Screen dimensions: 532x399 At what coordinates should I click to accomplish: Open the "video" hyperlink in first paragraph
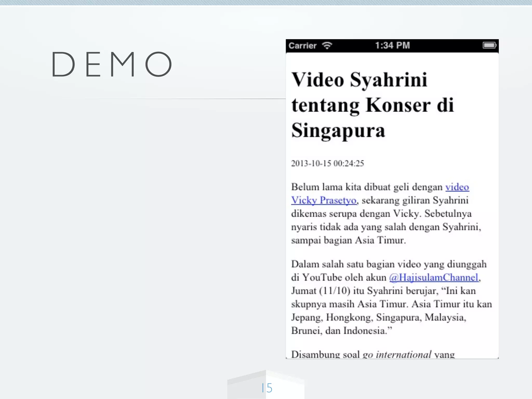[457, 187]
